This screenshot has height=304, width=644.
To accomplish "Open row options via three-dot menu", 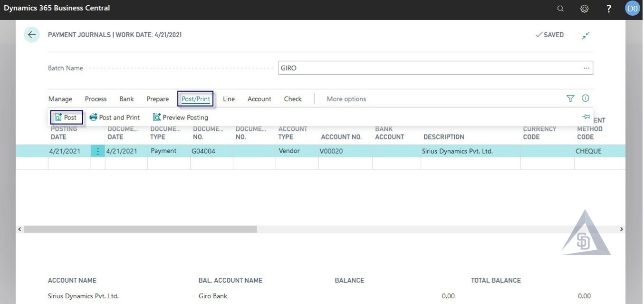I will pyautogui.click(x=98, y=150).
